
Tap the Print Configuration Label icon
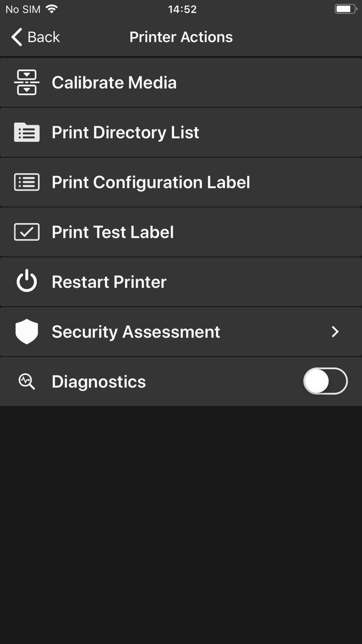pos(26,182)
